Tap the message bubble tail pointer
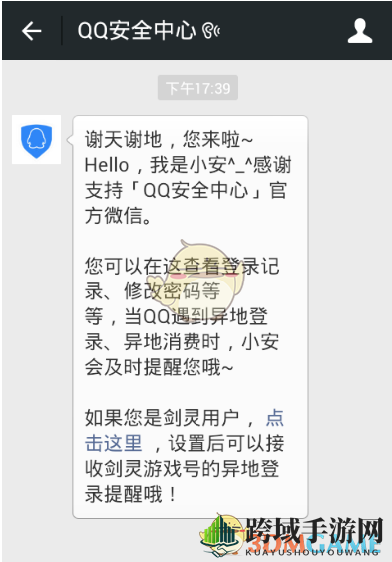 pyautogui.click(x=70, y=140)
